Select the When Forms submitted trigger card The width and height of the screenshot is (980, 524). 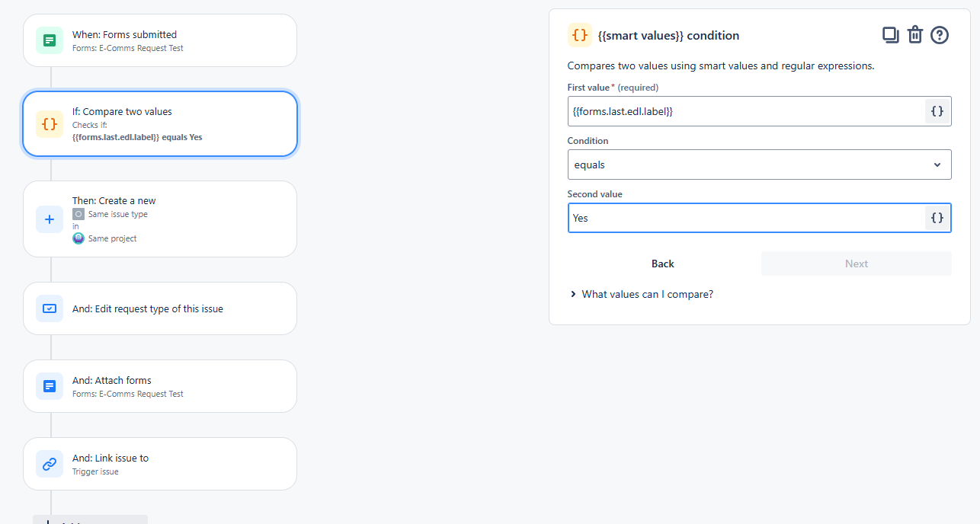(160, 40)
